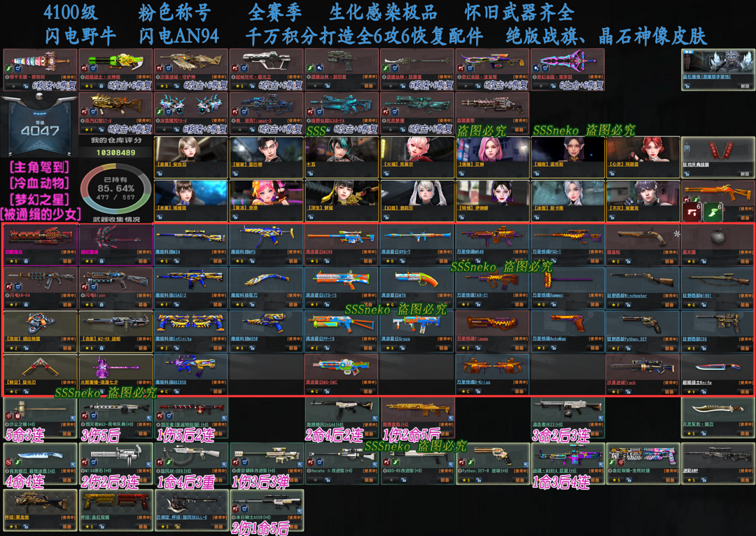Select the 【火猫】克莱尔 character portrait
The image size is (756, 536).
pos(416,149)
